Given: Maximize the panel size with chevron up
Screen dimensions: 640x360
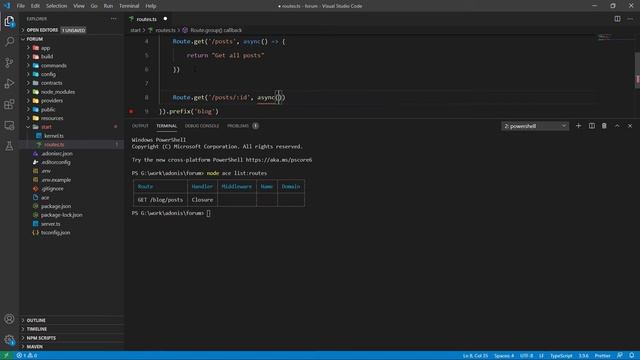Looking at the screenshot, I should pos(617,126).
